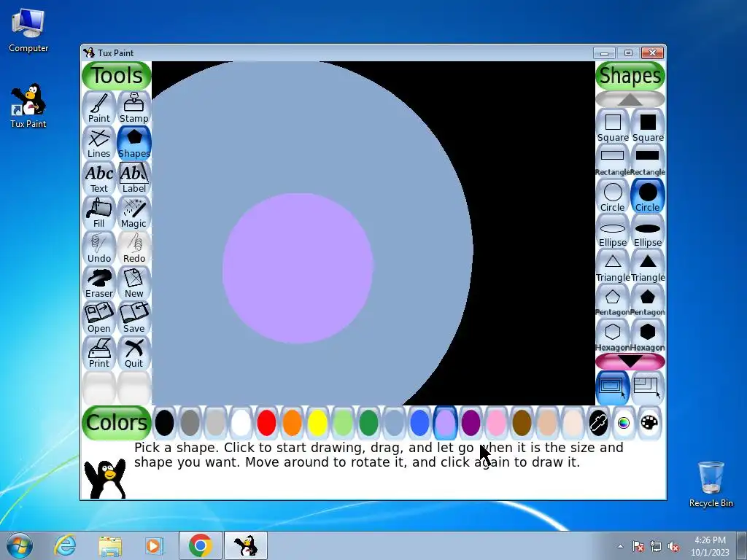
Task: Pick the white color swatch
Action: pos(241,423)
